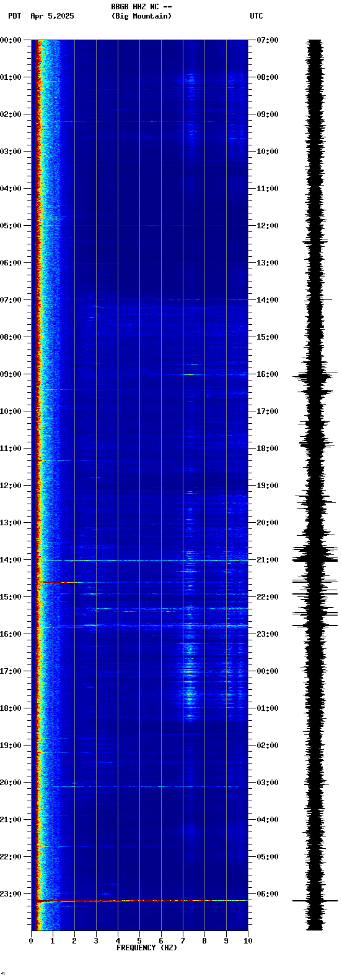Click the 07:00 UTC time label
This screenshot has height=980, width=342.
(268, 40)
